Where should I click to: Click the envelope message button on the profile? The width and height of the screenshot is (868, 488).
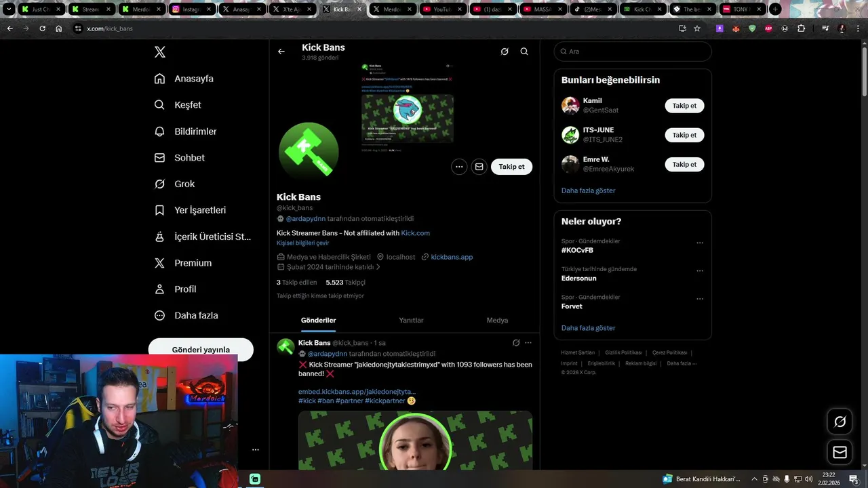pyautogui.click(x=479, y=167)
